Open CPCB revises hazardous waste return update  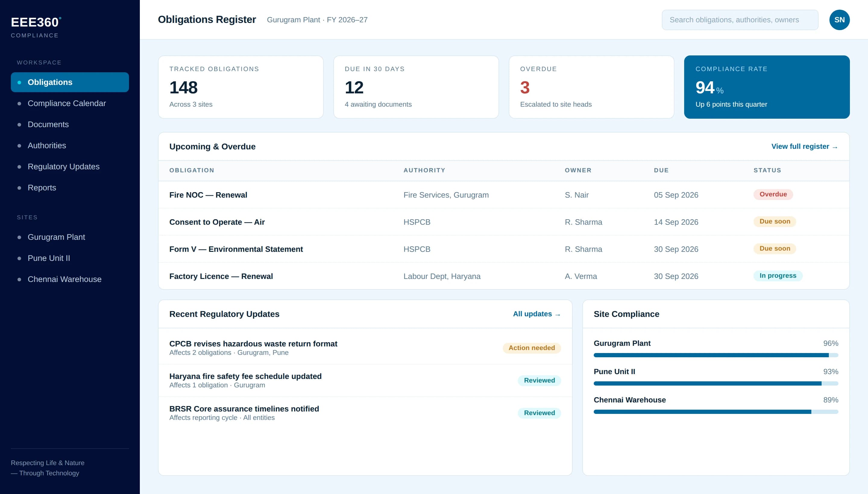365,348
